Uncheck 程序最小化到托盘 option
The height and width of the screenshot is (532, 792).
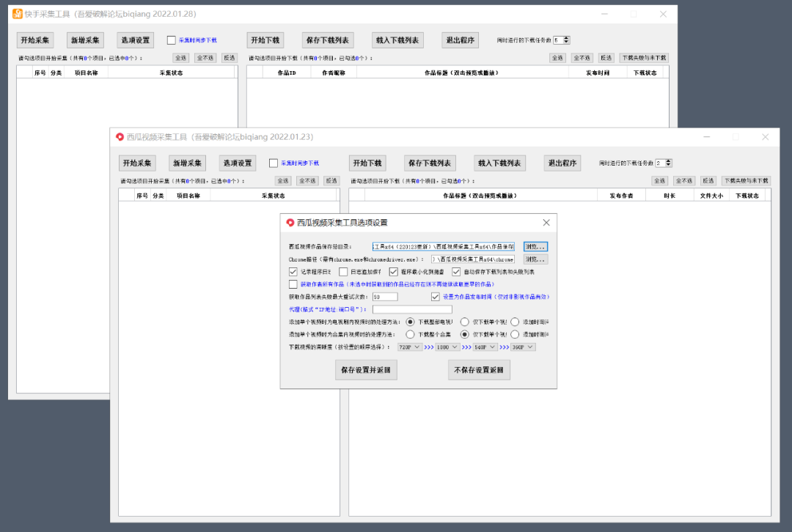394,272
